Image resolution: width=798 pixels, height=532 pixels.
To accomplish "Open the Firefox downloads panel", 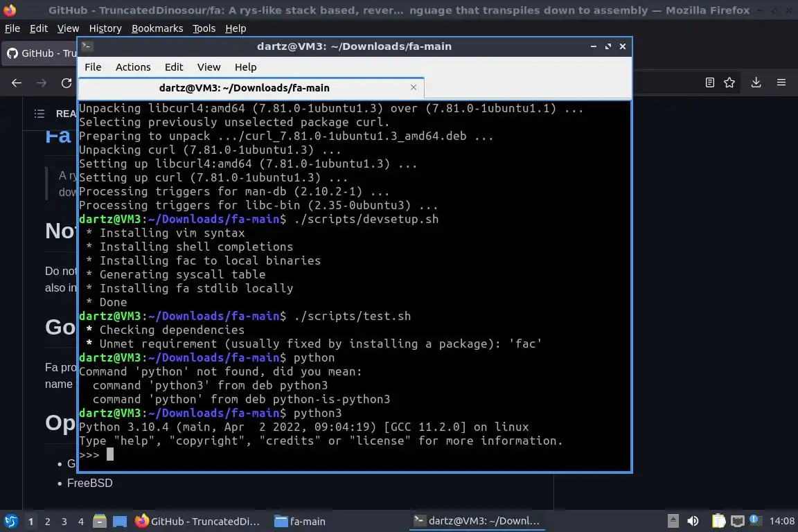I will click(x=756, y=82).
